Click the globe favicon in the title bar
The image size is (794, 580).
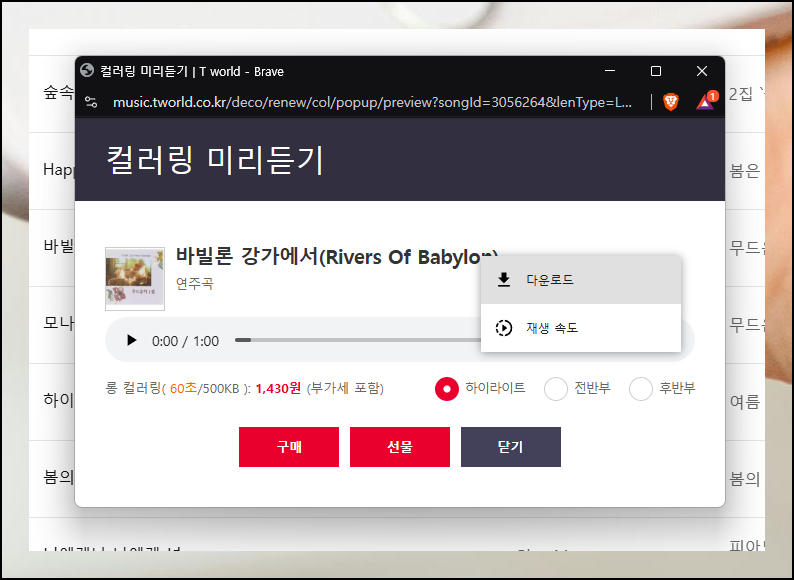pos(87,70)
